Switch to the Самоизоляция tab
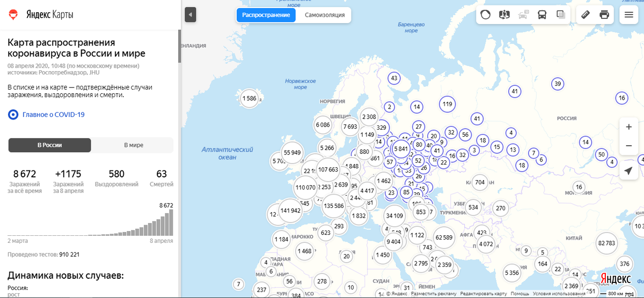Screen dimensions: 644x298 (325, 15)
